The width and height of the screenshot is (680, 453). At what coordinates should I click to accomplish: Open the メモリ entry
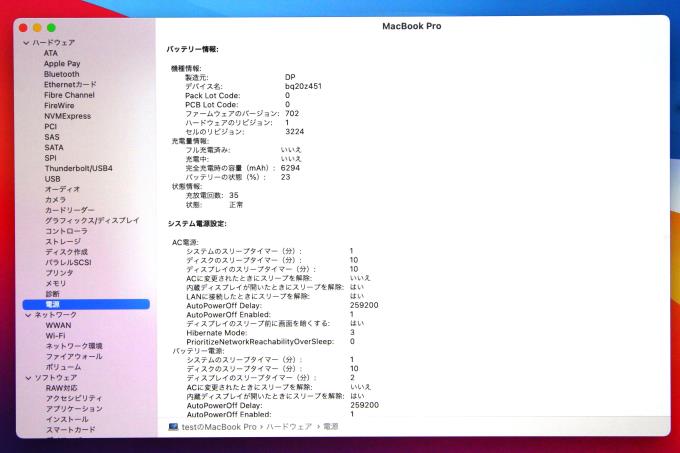pos(56,283)
